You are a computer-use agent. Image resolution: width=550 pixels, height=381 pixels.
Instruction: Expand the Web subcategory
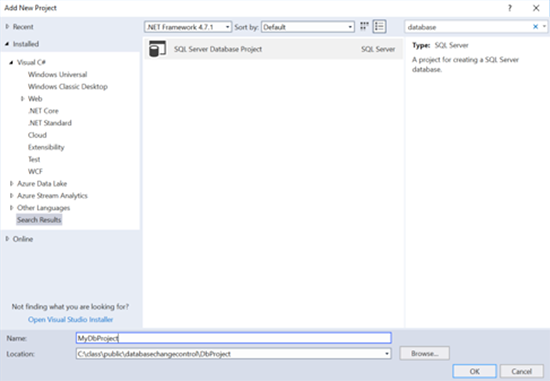coord(22,99)
